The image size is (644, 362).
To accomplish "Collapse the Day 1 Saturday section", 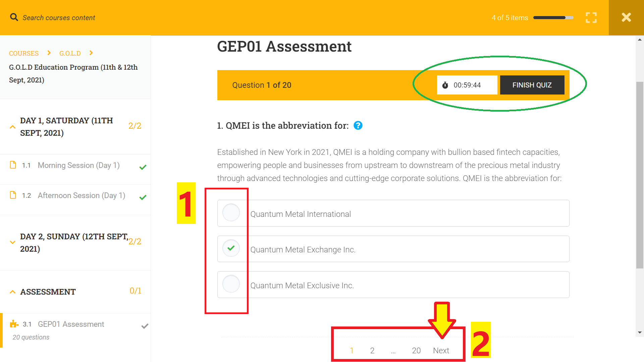I will pos(13,127).
